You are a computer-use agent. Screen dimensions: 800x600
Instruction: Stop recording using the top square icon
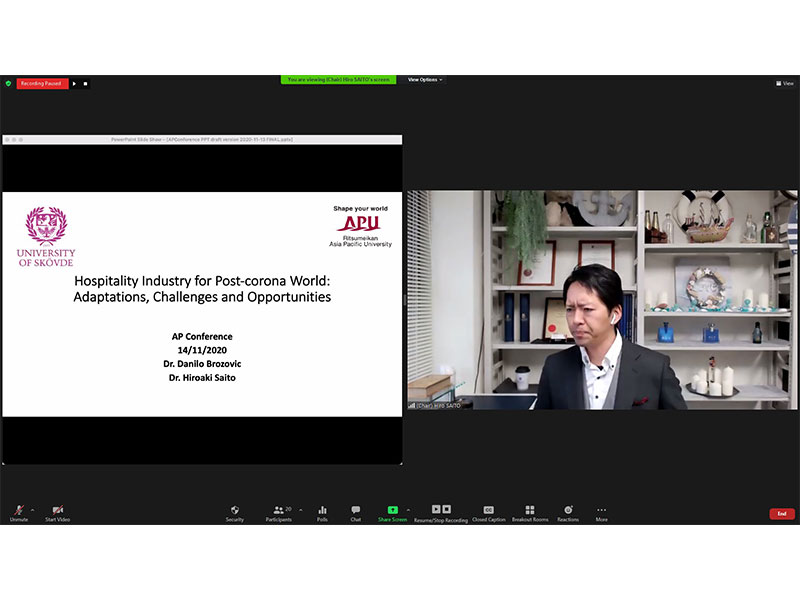click(86, 83)
